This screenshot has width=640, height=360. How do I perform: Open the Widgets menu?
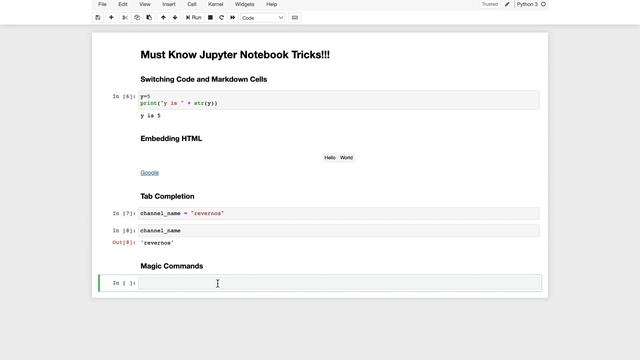coord(244,4)
